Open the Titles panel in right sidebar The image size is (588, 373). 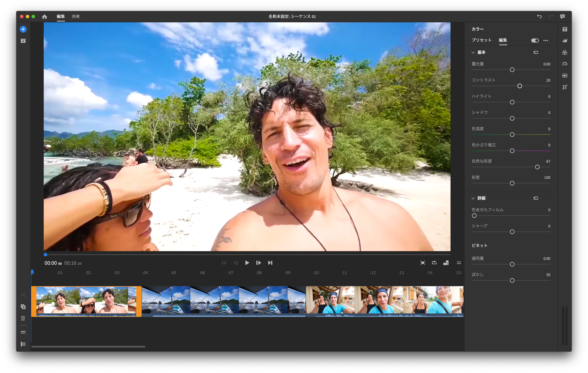pyautogui.click(x=565, y=29)
